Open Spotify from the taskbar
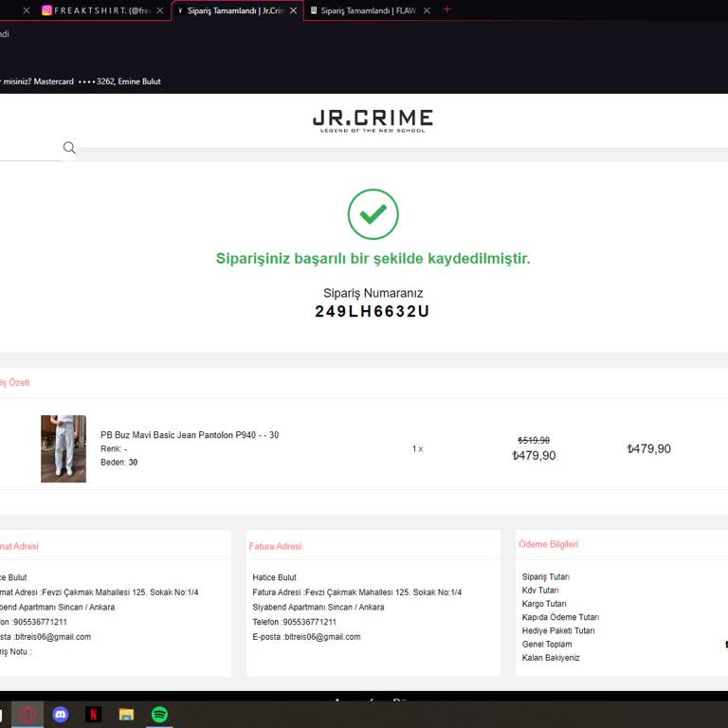 pos(159,714)
